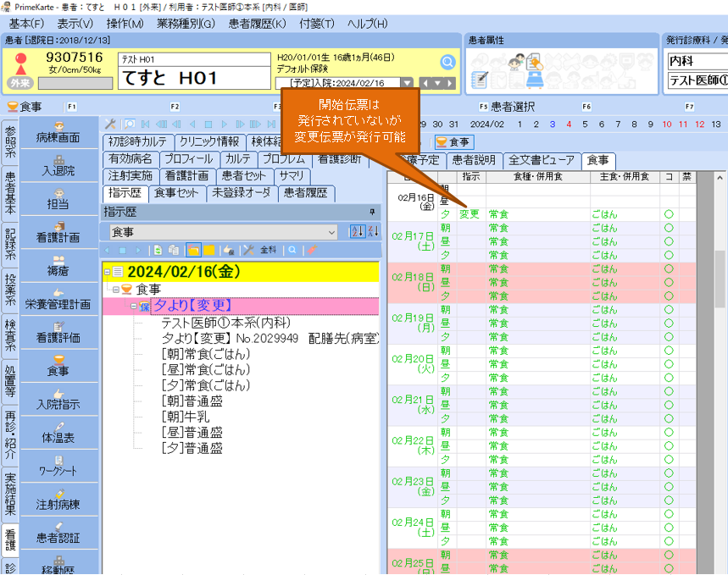Switch to the 初診時カルテ tab
This screenshot has width=728, height=575.
pos(137,141)
